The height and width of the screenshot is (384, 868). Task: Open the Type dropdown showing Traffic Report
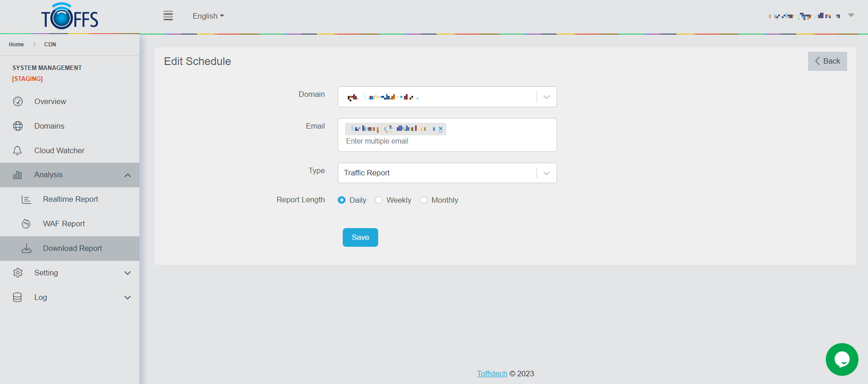[x=546, y=173]
